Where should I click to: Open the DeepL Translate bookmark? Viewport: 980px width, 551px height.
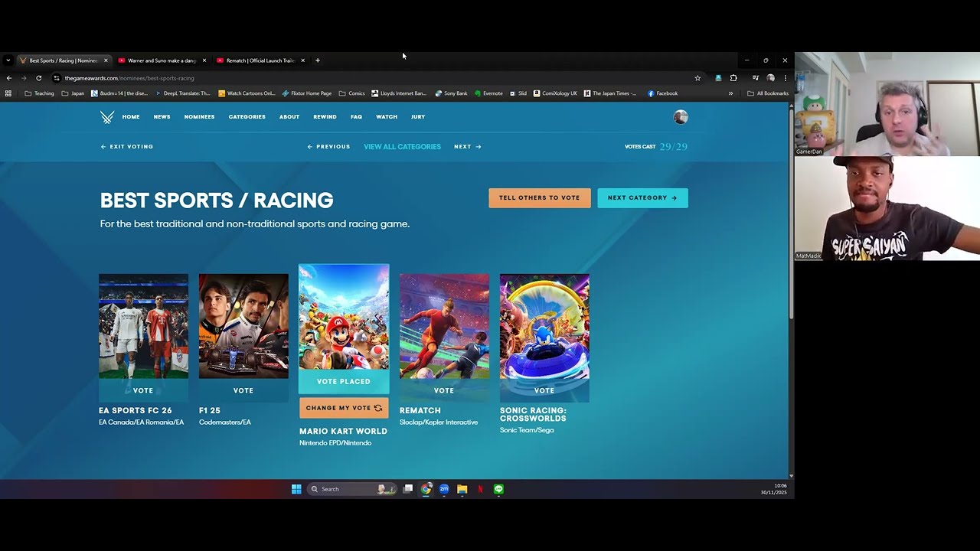(183, 93)
